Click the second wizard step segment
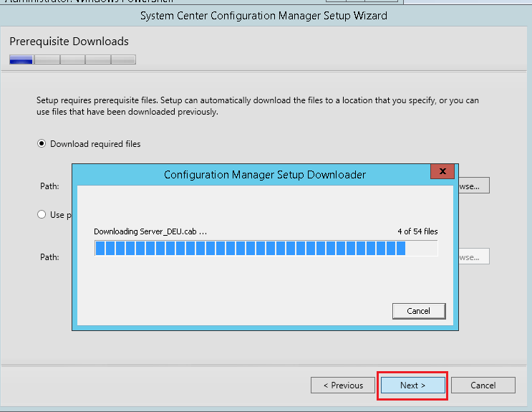Viewport: 532px width, 412px height. 47,59
